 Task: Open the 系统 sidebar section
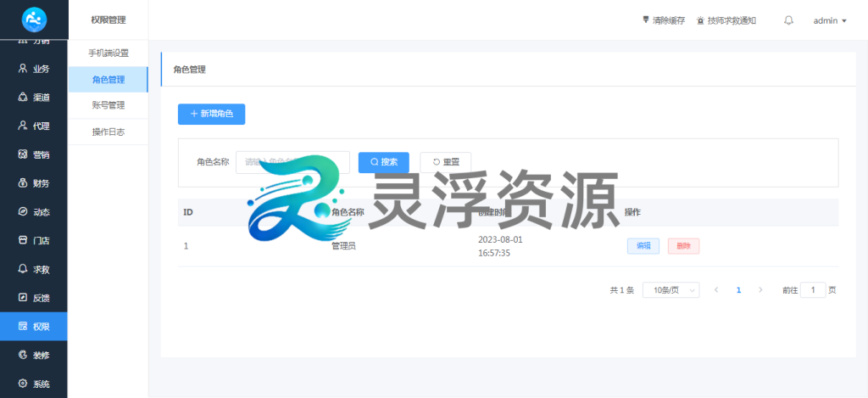pyautogui.click(x=34, y=384)
